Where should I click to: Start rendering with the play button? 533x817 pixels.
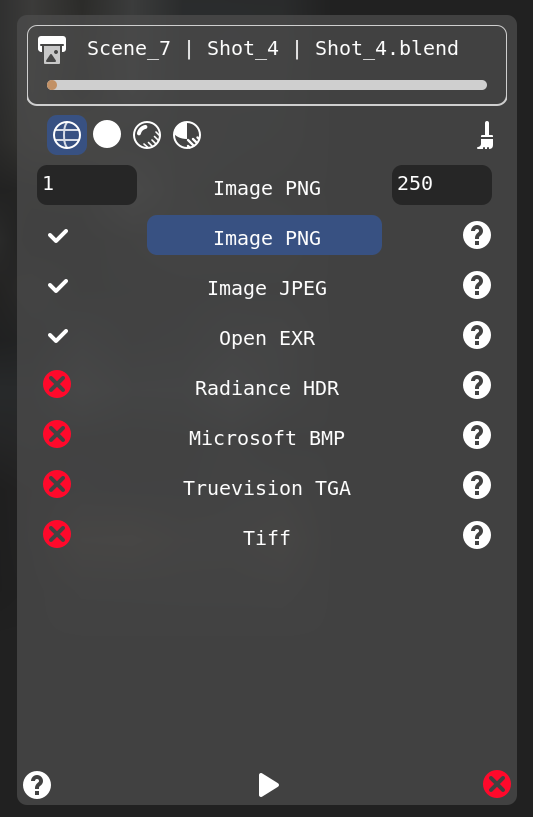tap(268, 785)
